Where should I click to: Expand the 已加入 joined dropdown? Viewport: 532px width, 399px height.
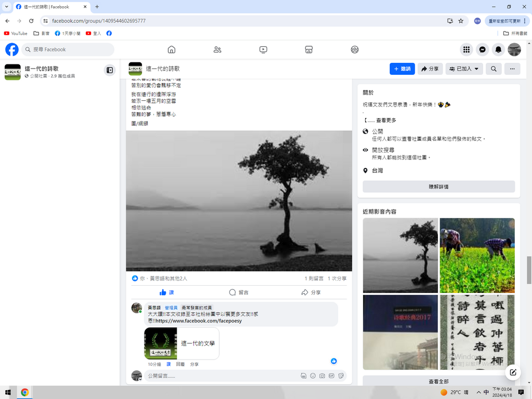pyautogui.click(x=464, y=69)
